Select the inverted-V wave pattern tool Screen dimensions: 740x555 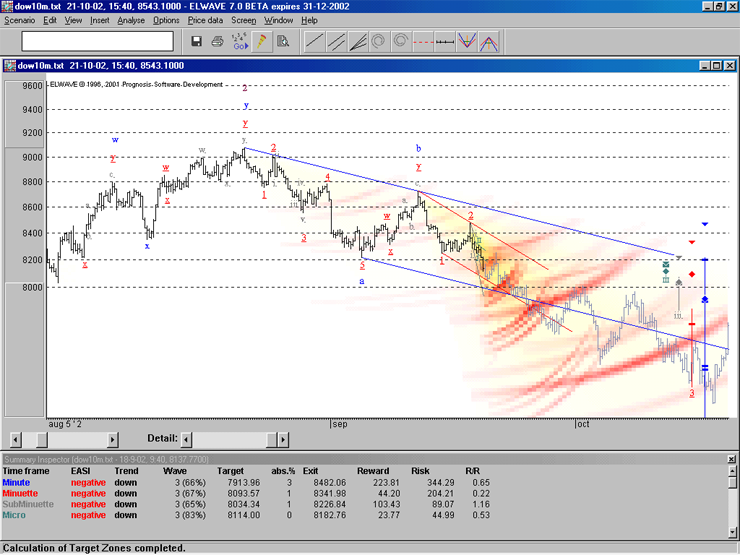pos(490,41)
